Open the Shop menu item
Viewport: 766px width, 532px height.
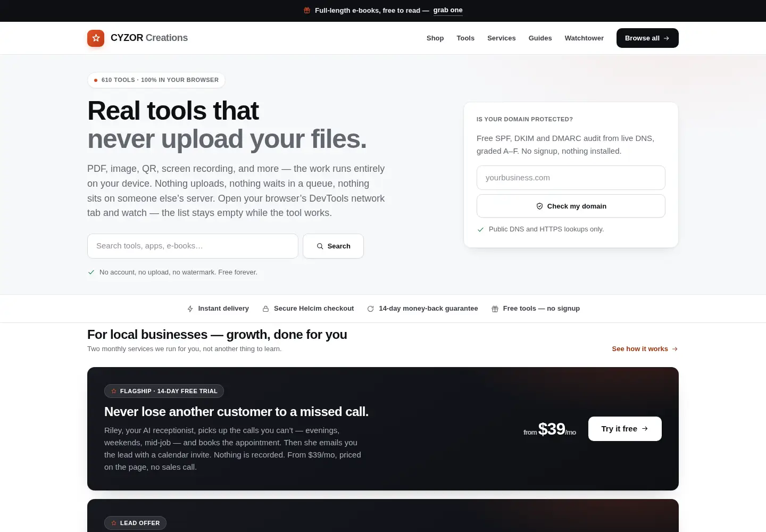pos(435,38)
